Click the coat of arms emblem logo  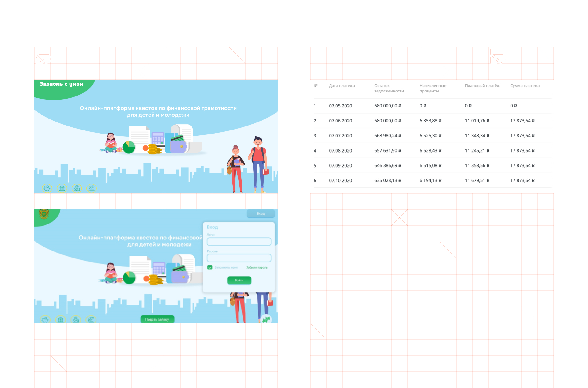point(44,214)
